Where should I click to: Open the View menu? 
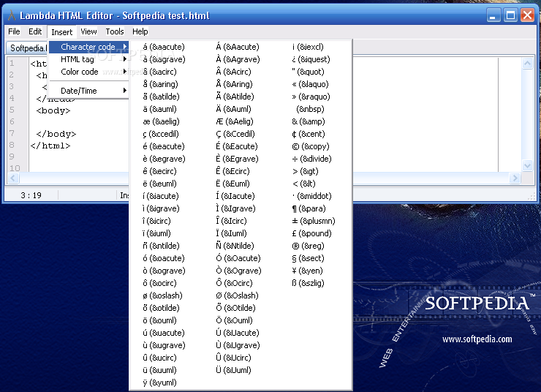pyautogui.click(x=88, y=31)
